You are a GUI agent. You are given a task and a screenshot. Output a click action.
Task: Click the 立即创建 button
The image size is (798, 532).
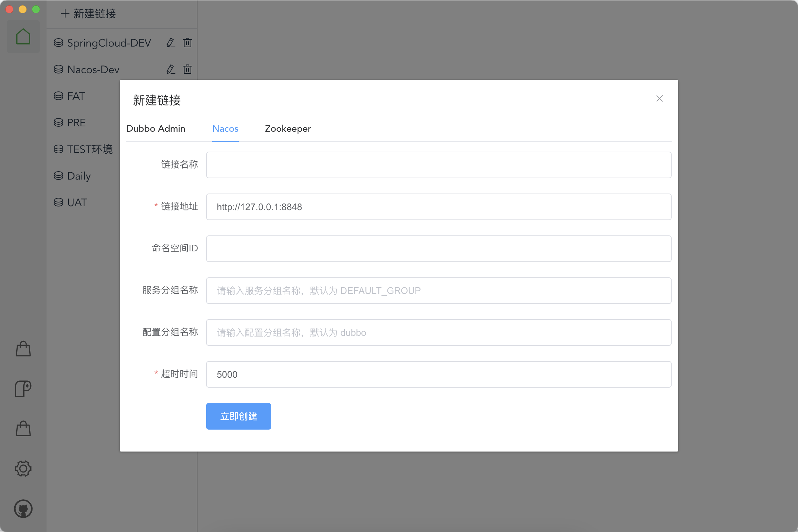(238, 416)
